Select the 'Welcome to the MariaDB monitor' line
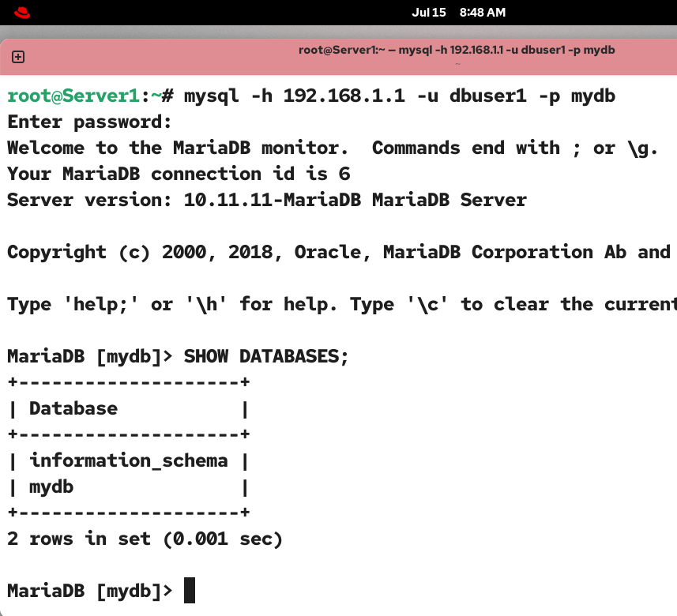The width and height of the screenshot is (677, 616). pos(333,148)
